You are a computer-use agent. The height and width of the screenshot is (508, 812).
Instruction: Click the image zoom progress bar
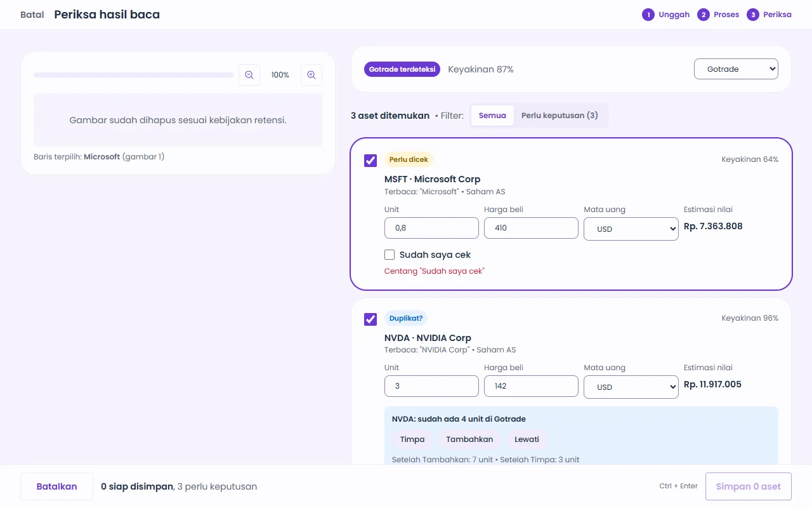133,75
